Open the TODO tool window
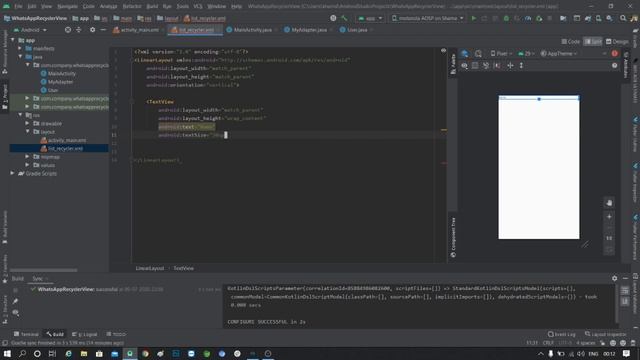This screenshot has height=360, width=640. coord(116,334)
